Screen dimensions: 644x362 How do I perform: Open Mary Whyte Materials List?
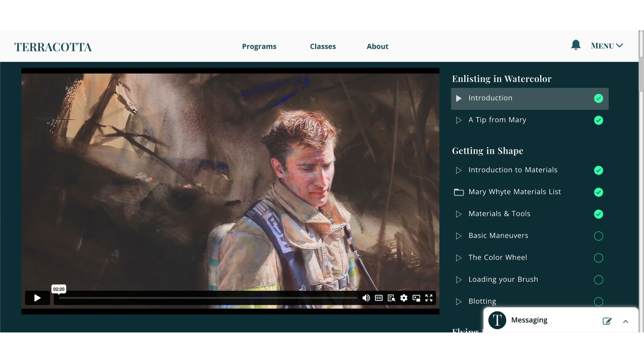click(x=530, y=192)
